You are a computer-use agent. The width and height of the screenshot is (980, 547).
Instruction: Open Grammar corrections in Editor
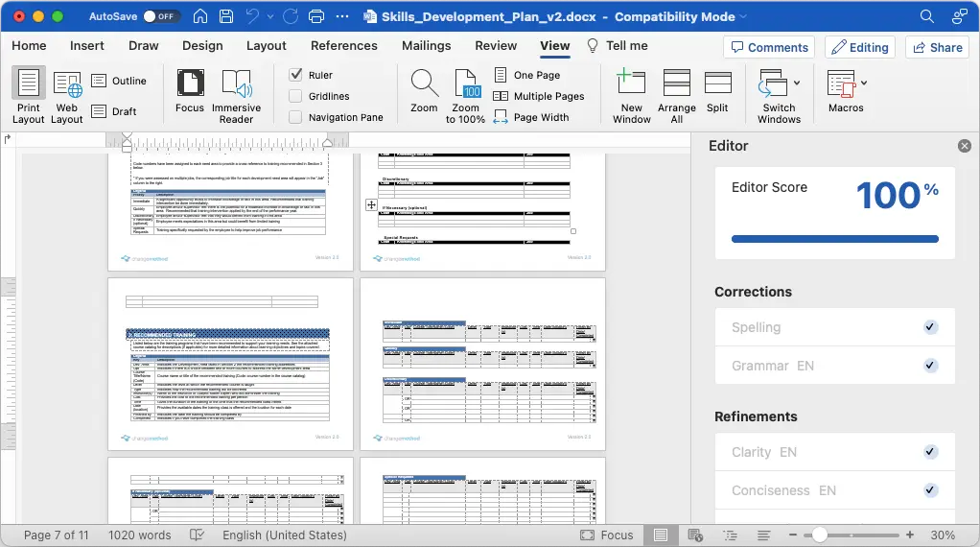point(835,366)
